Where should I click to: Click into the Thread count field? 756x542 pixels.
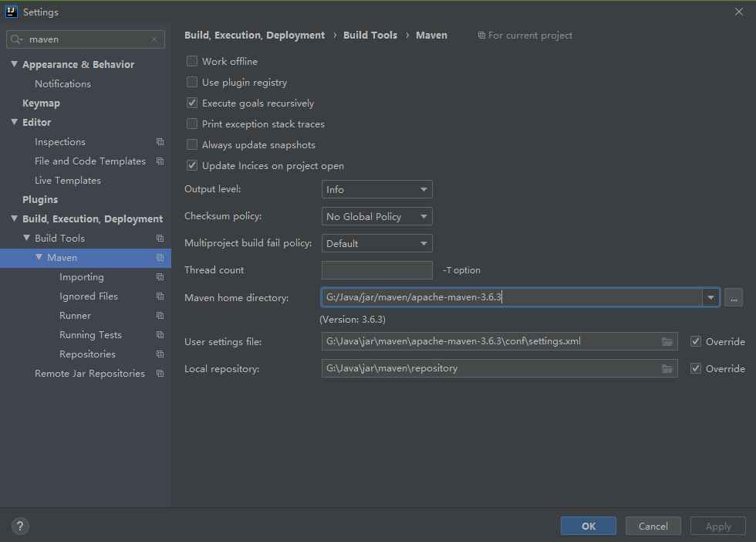click(377, 270)
